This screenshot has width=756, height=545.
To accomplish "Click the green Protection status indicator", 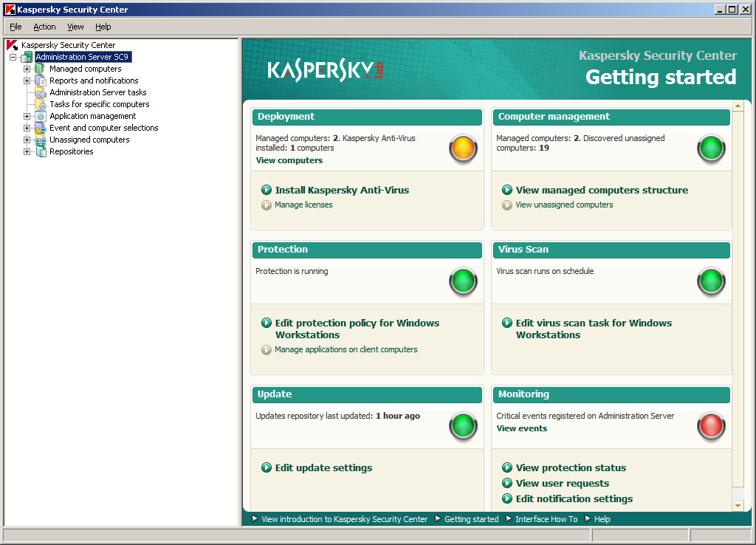I will point(464,281).
